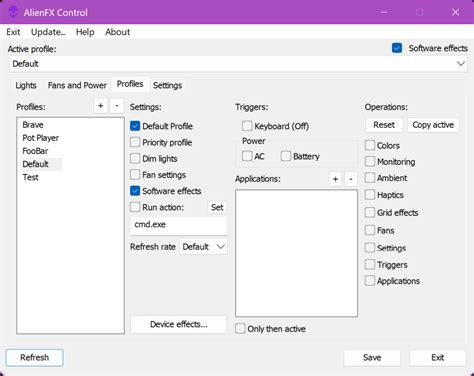Check the Keyboard (Off) trigger
Screen dimensions: 474x376
click(247, 126)
